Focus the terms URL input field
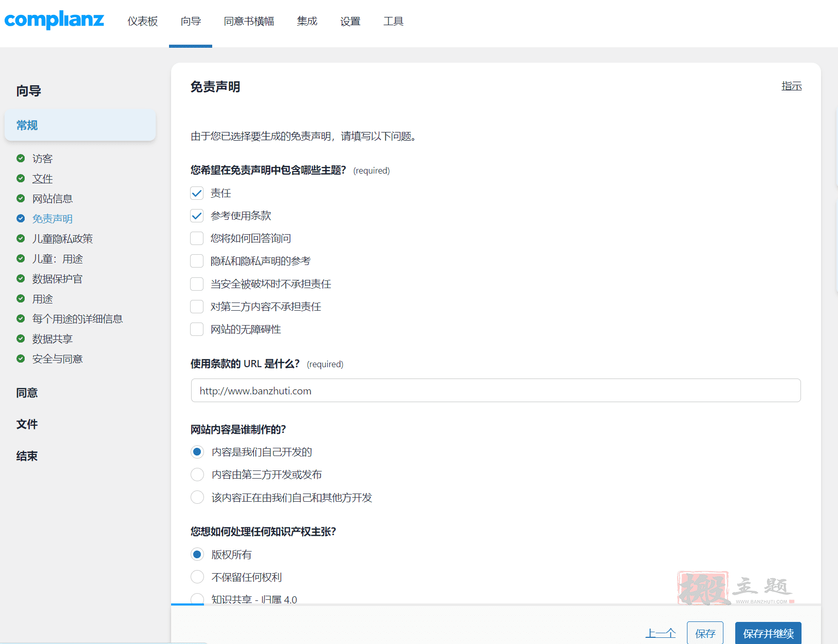 [x=496, y=391]
